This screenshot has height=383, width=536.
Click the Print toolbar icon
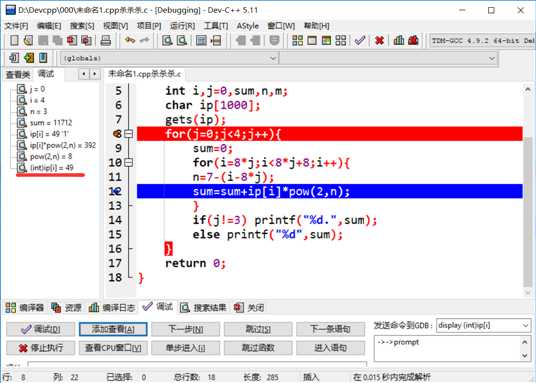click(x=106, y=41)
